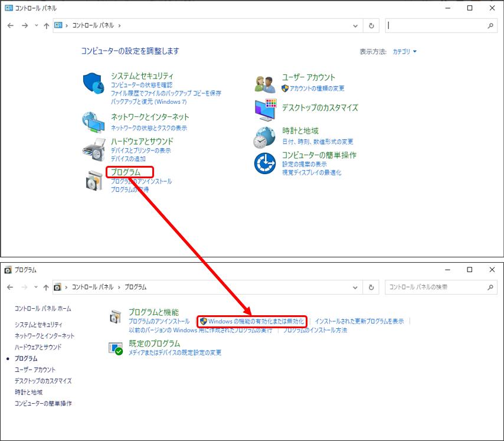Select デスクトップのカスタマイズ in the Programs sidebar
The height and width of the screenshot is (441, 504).
(x=43, y=381)
